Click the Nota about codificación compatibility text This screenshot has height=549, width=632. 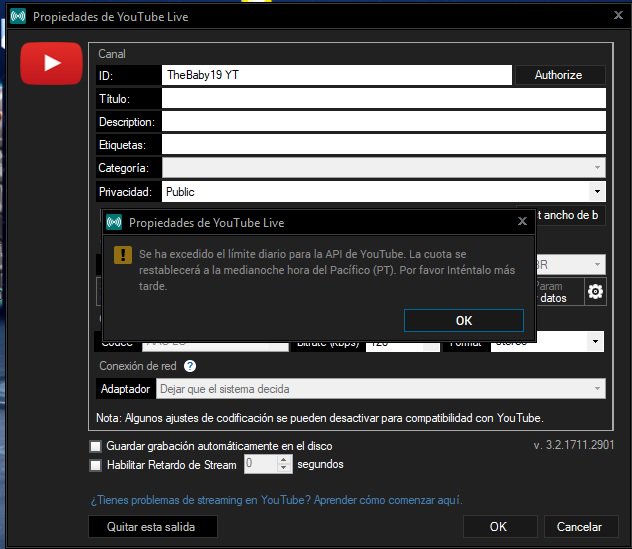320,418
